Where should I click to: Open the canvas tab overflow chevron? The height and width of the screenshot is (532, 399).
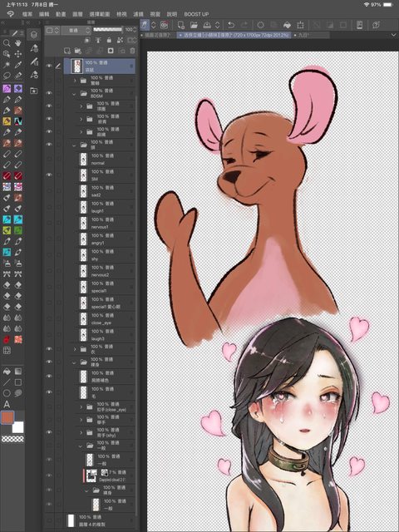pos(393,35)
